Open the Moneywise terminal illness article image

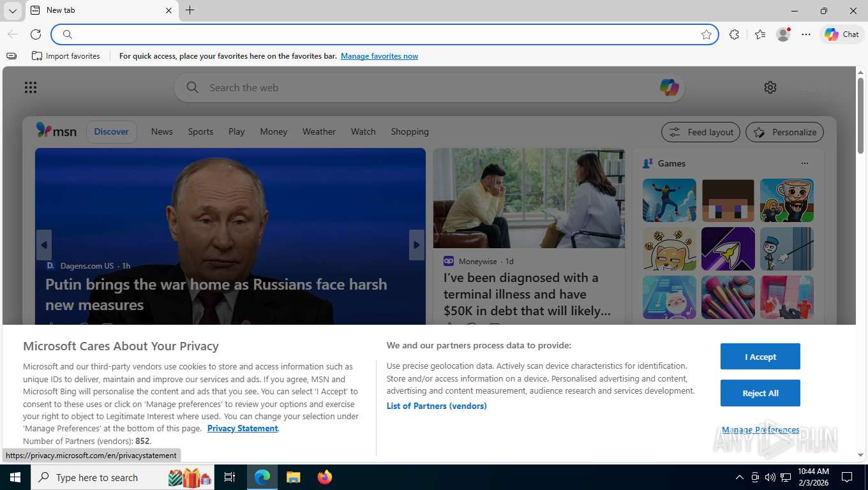(529, 198)
